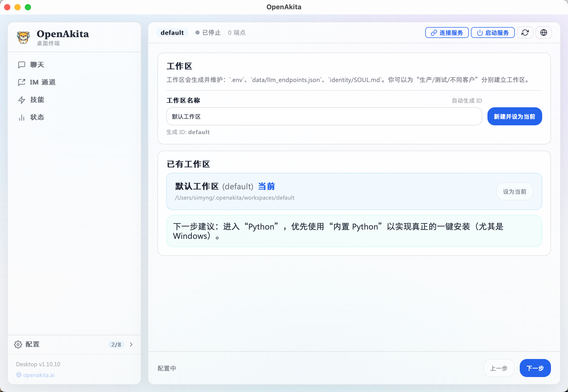568x392 pixels.
Task: Select the default workspace badge tab
Action: click(x=172, y=32)
